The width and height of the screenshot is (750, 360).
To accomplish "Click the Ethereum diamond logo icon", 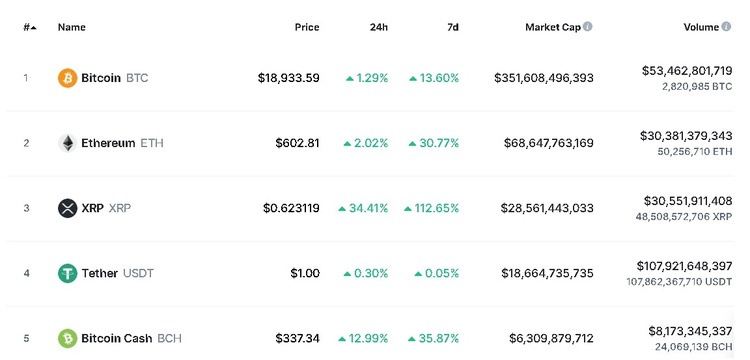I will pyautogui.click(x=67, y=143).
